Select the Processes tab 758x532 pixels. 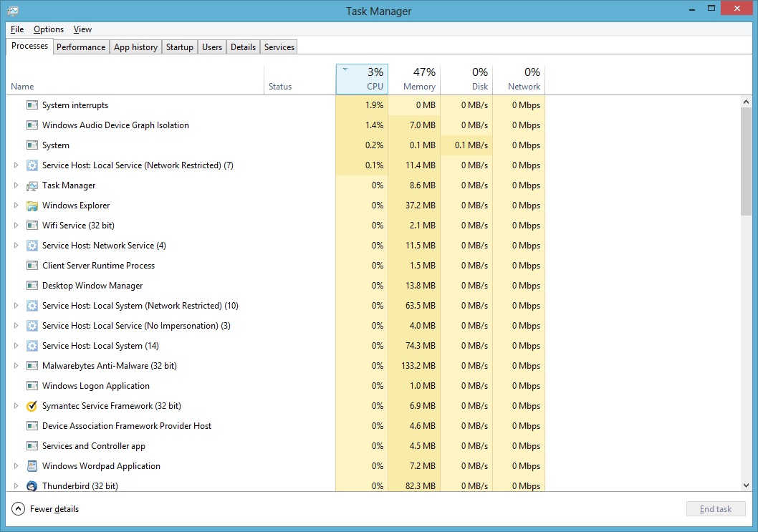tap(29, 46)
